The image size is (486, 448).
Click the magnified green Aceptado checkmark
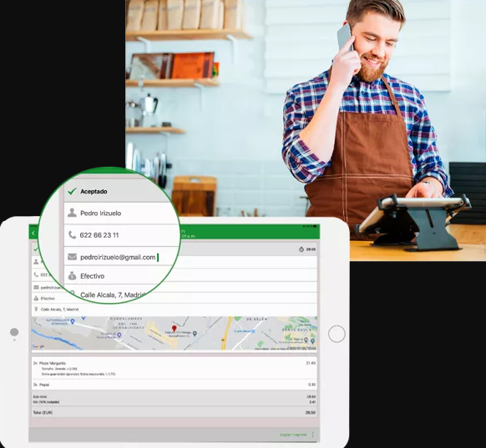click(72, 191)
